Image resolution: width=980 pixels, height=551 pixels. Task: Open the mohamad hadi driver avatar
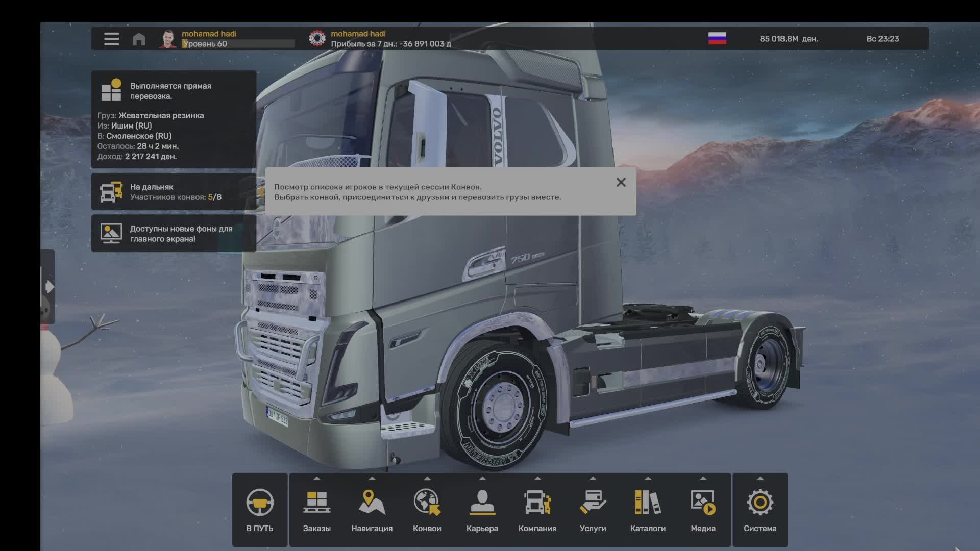pos(168,39)
